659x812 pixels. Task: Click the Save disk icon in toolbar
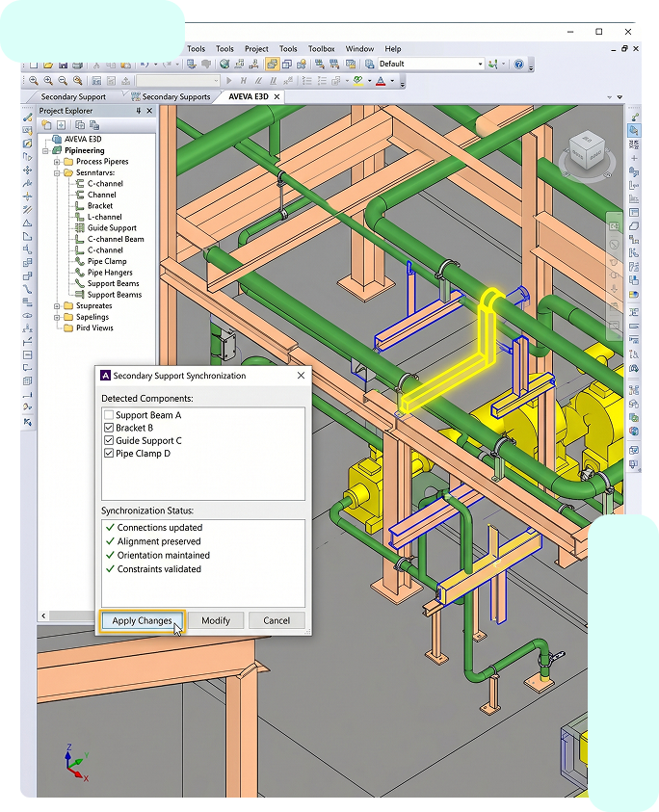point(64,65)
